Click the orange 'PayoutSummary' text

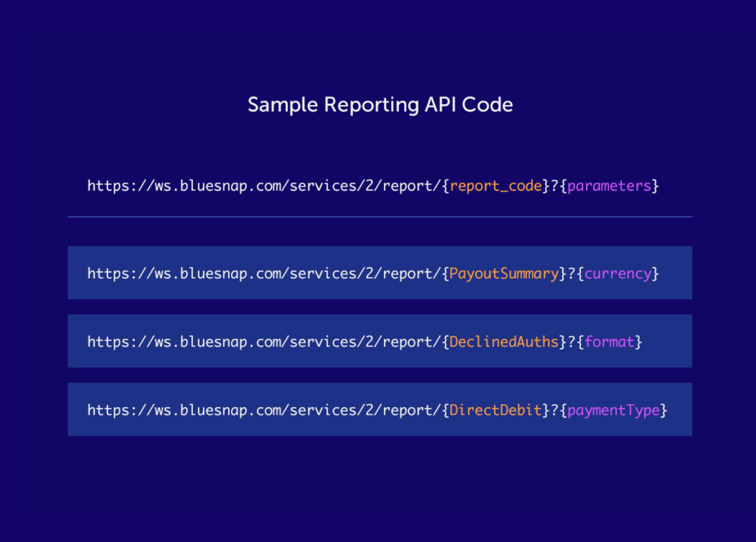[504, 273]
